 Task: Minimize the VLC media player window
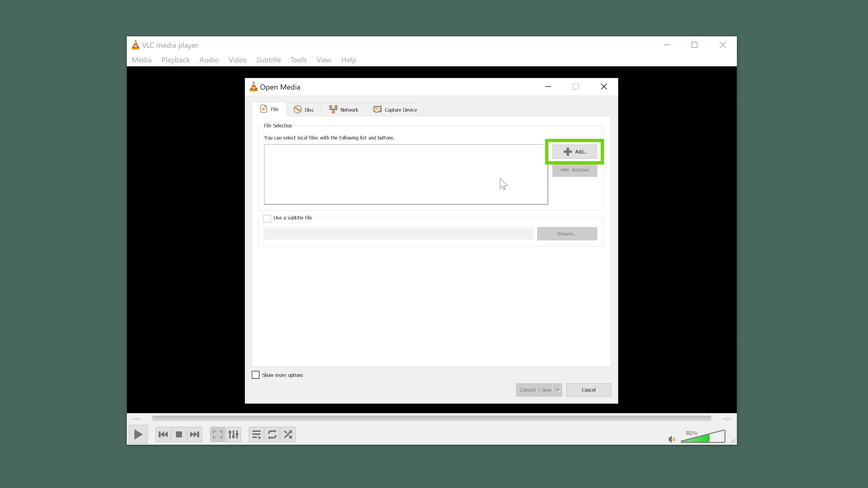(x=667, y=45)
